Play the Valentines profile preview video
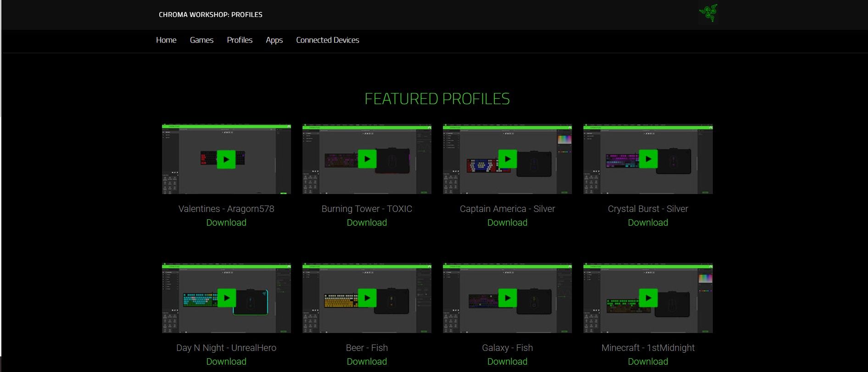The image size is (868, 372). click(226, 160)
